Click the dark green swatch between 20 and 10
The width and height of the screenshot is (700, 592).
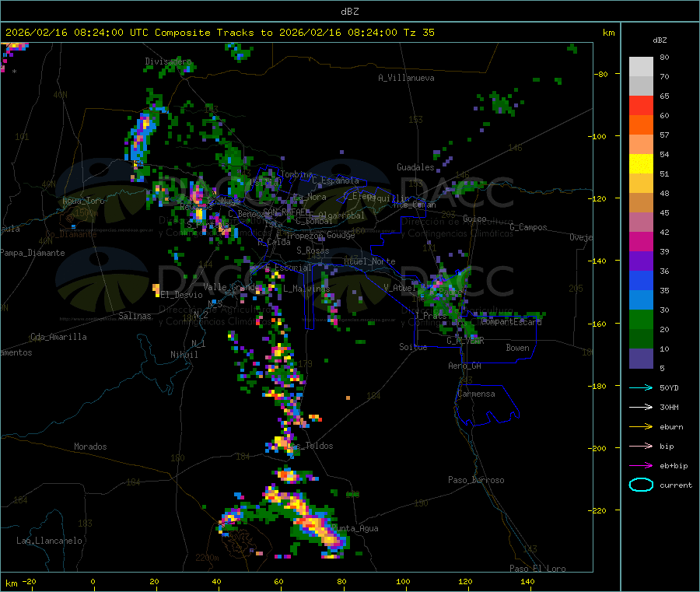pos(641,339)
